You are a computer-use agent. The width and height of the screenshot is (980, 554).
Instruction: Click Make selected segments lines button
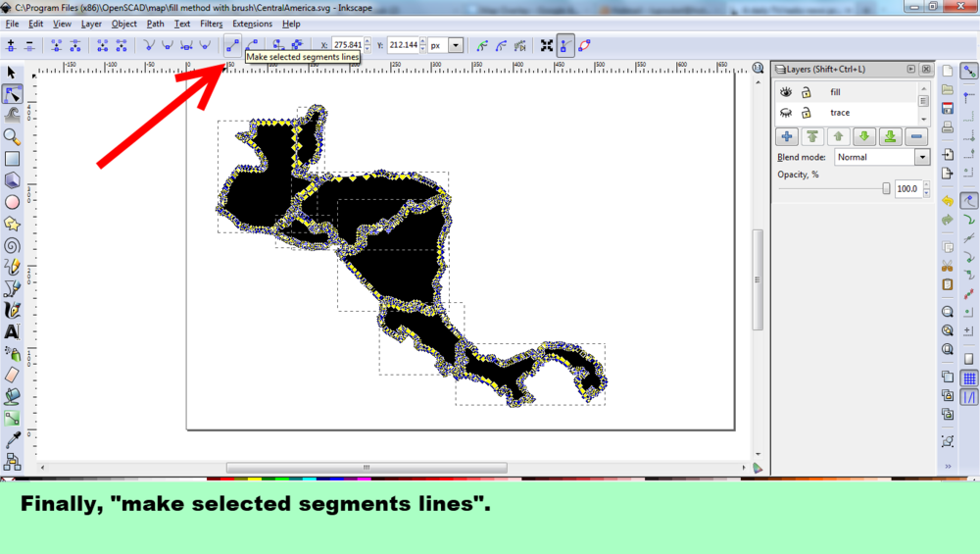[232, 44]
